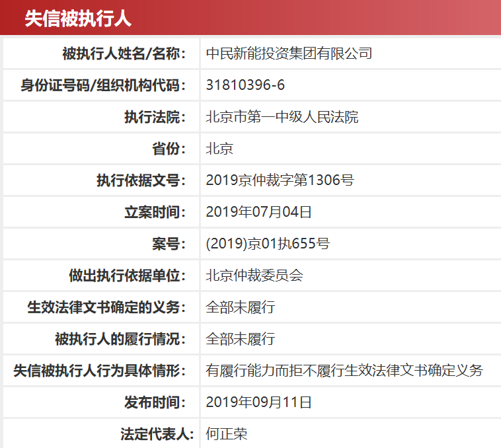
Task: Click the 执行法院 label
Action: [155, 117]
